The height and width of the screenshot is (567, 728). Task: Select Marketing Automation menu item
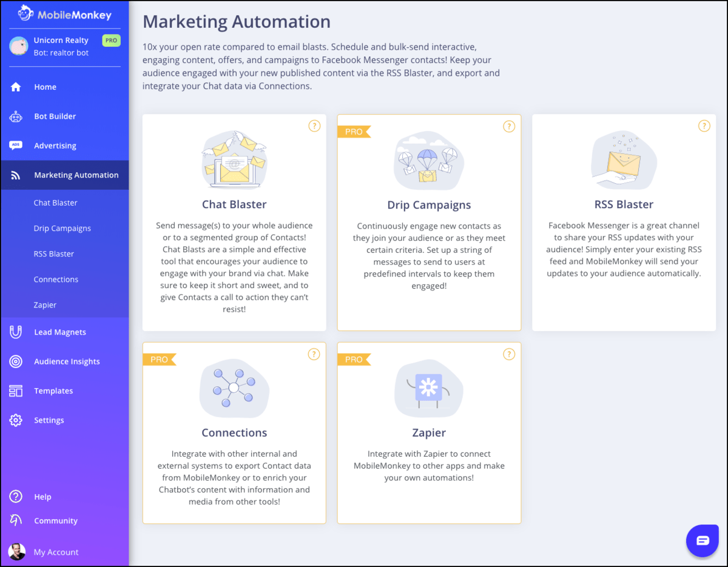pyautogui.click(x=64, y=175)
